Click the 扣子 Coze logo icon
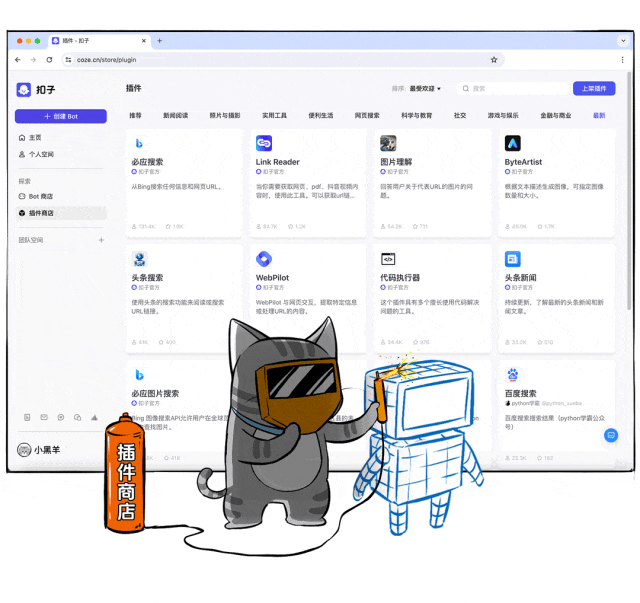 [x=24, y=89]
